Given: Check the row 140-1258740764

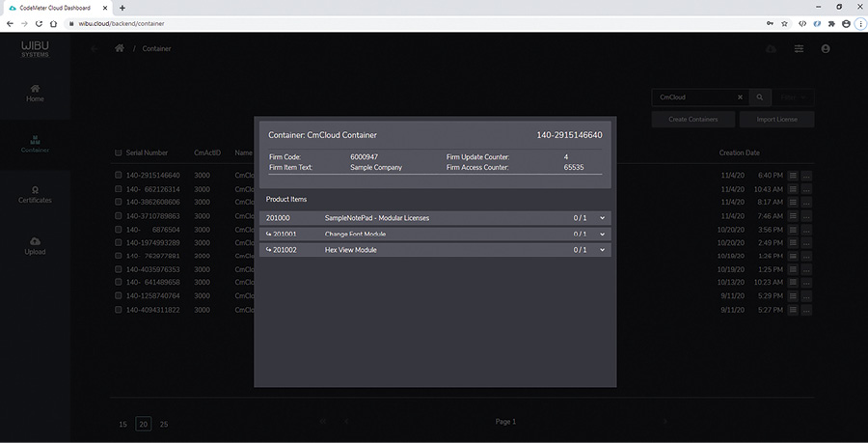Looking at the screenshot, I should [118, 295].
